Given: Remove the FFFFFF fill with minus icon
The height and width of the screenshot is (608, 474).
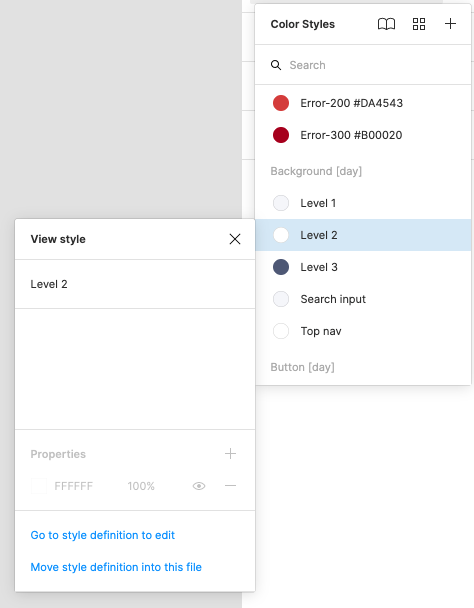Looking at the screenshot, I should coord(230,485).
